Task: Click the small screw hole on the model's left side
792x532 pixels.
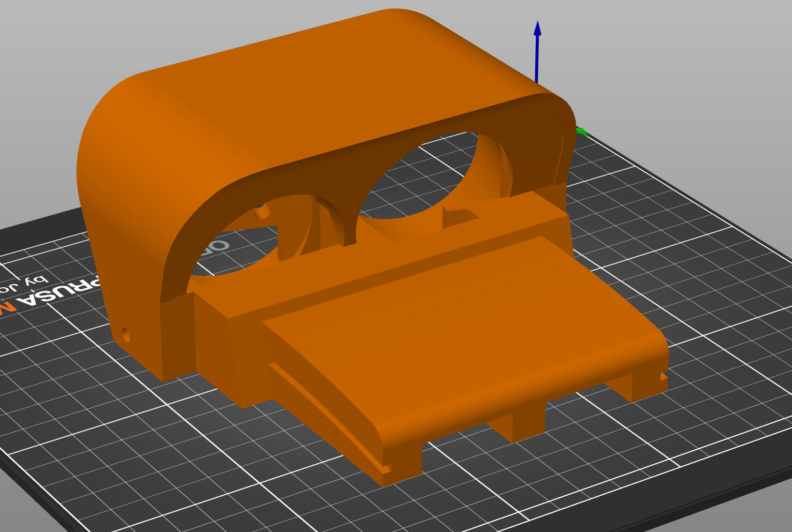Action: (x=126, y=334)
